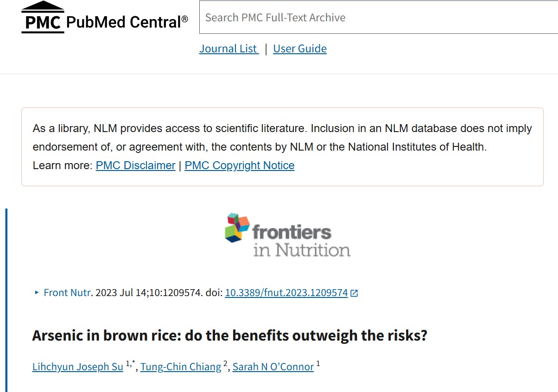Image resolution: width=558 pixels, height=392 pixels.
Task: Select author Lihchyun Joseph Su
Action: [77, 367]
